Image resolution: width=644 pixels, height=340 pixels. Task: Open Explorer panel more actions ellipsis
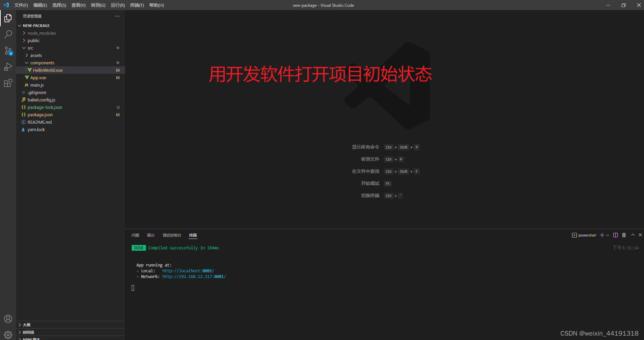tap(117, 16)
